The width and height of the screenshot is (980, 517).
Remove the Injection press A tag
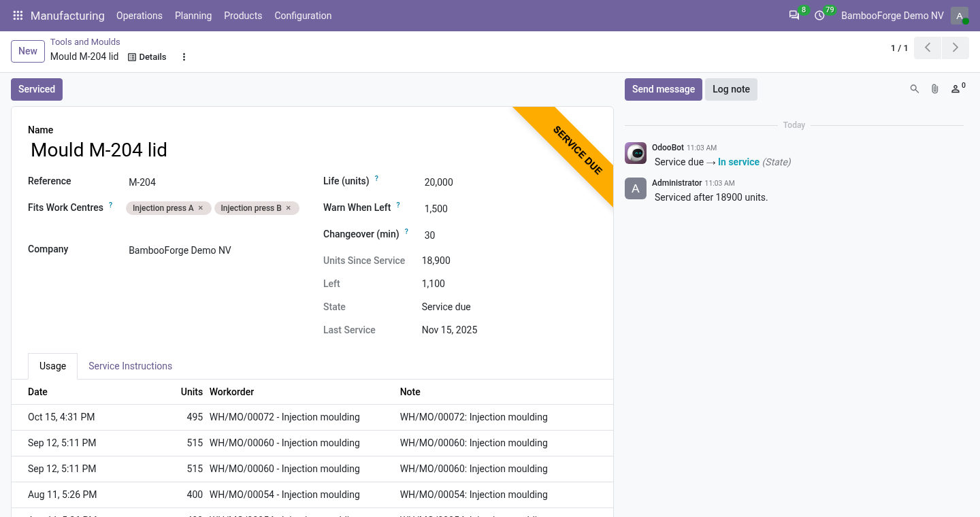pos(201,208)
